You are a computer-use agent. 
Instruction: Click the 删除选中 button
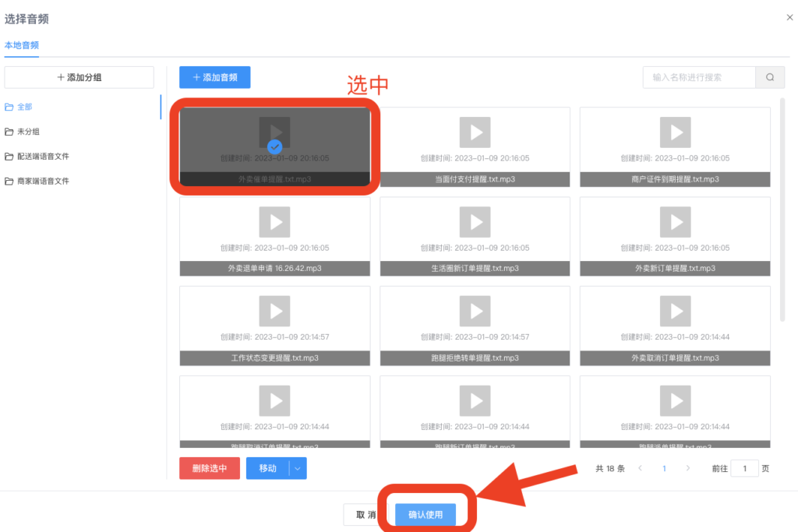[x=209, y=468]
